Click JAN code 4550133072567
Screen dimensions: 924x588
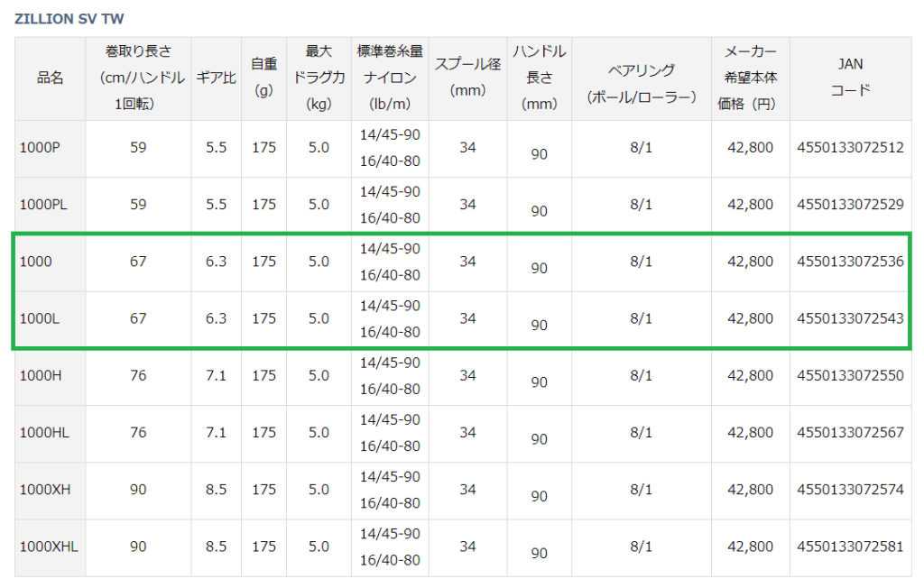[x=850, y=433]
